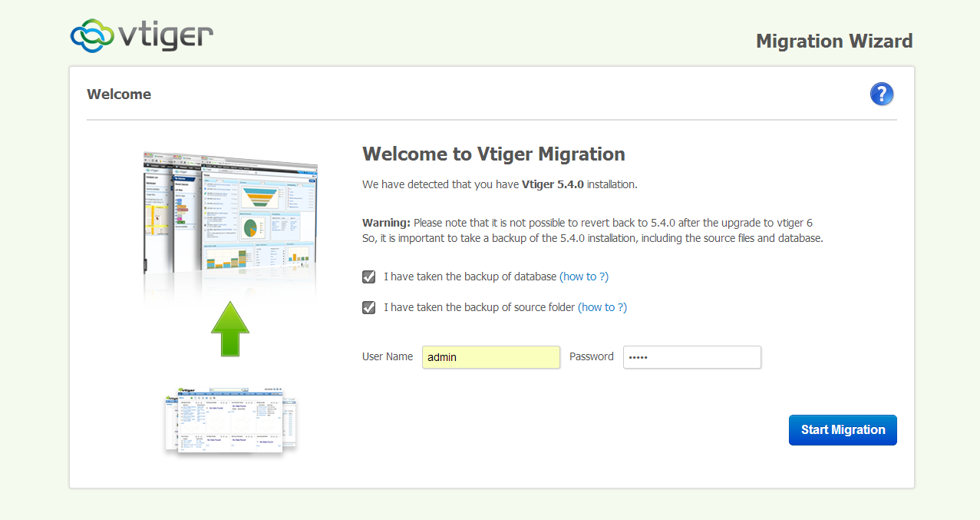Image resolution: width=980 pixels, height=520 pixels.
Task: Focus the User Name field containing admin
Action: [x=490, y=357]
